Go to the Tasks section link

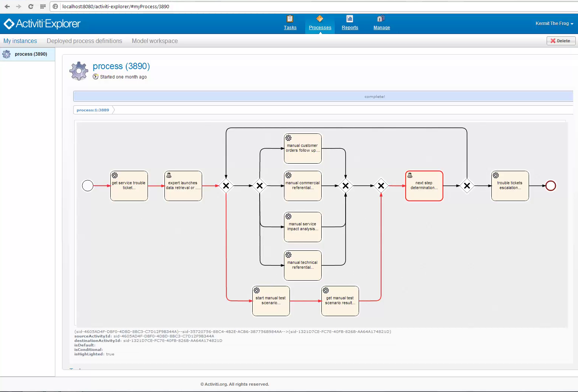(x=290, y=28)
